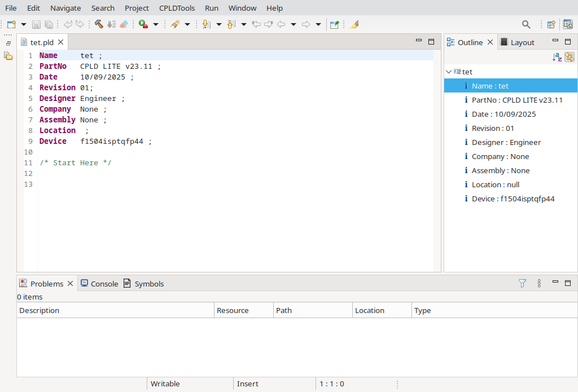Viewport: 578px width, 392px height.
Task: Close the tet.pld editor tab
Action: coord(61,42)
